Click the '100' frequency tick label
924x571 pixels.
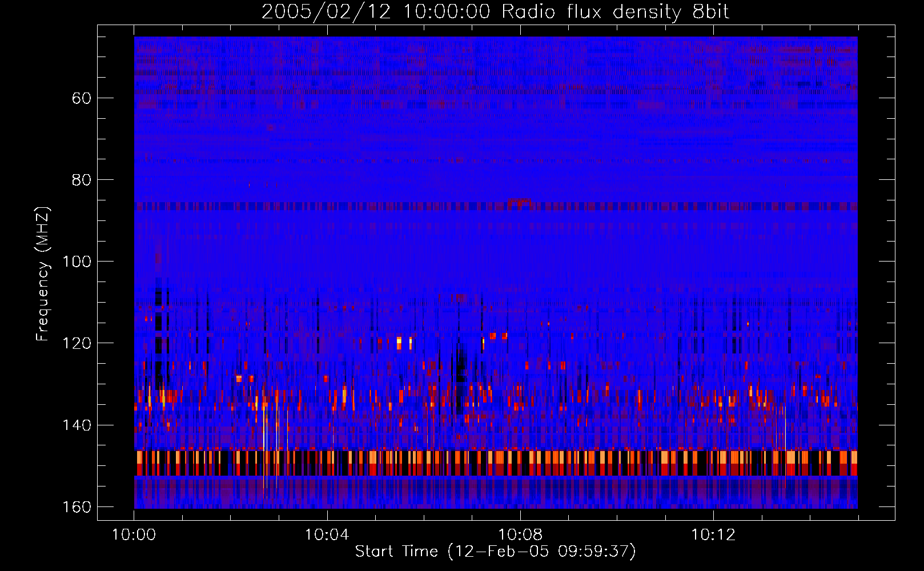[77, 262]
